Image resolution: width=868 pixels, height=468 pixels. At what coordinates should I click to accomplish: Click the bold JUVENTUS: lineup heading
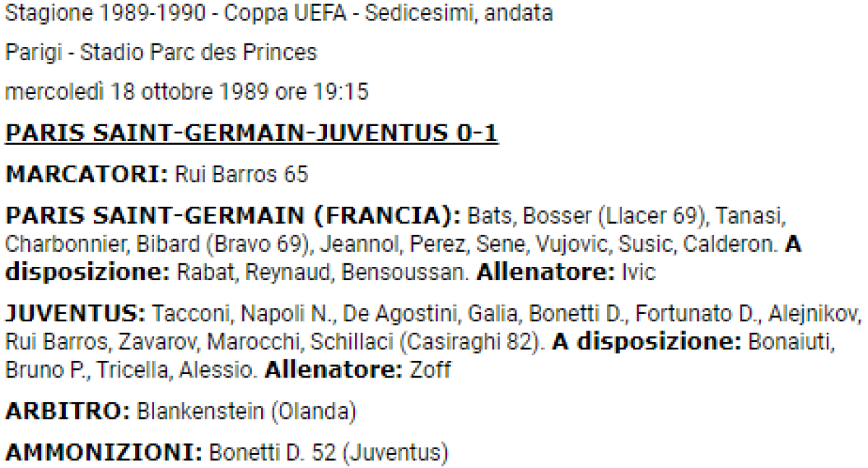coord(75,315)
